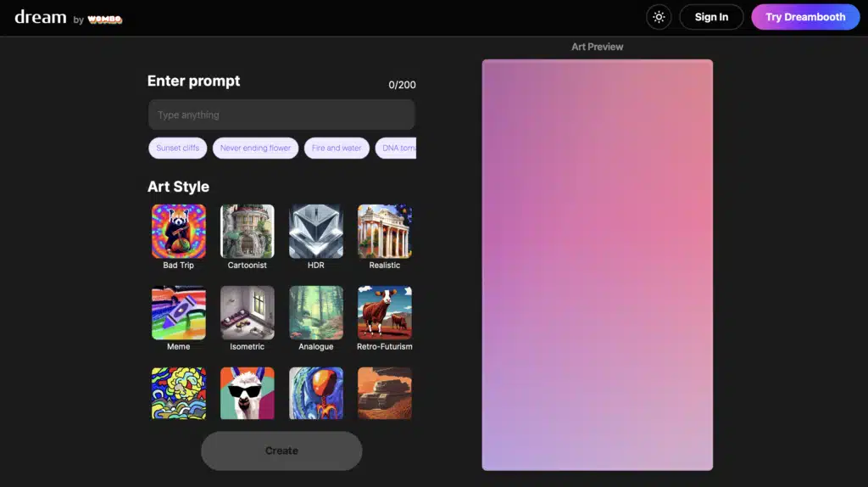The width and height of the screenshot is (868, 487).
Task: Click the 'Type anything' prompt field
Action: tap(281, 115)
